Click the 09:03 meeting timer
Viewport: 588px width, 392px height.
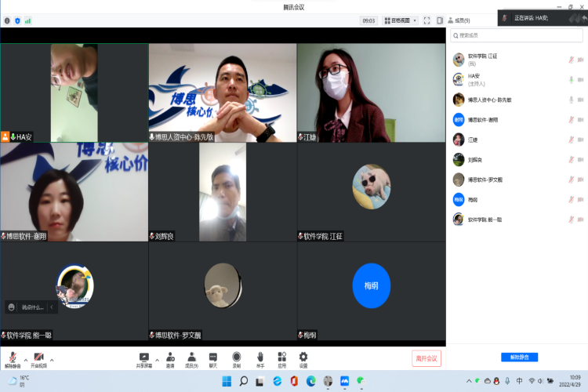point(368,20)
